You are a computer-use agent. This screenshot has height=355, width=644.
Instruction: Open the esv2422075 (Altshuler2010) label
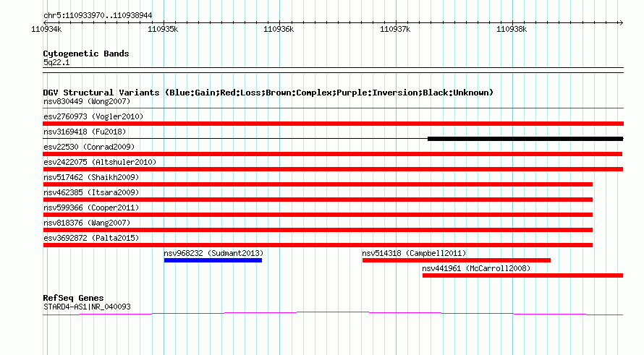[100, 162]
